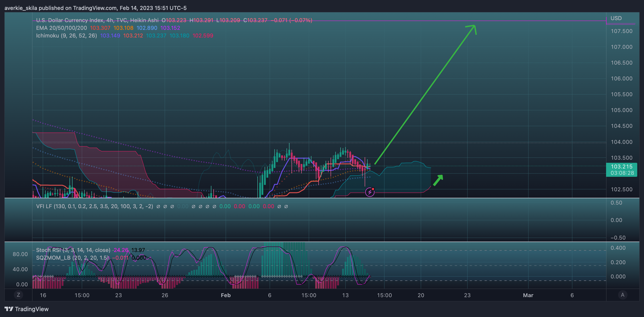Select the Ichimoku (9, 26, 52, 26) label
The image size is (644, 317).
coord(66,35)
